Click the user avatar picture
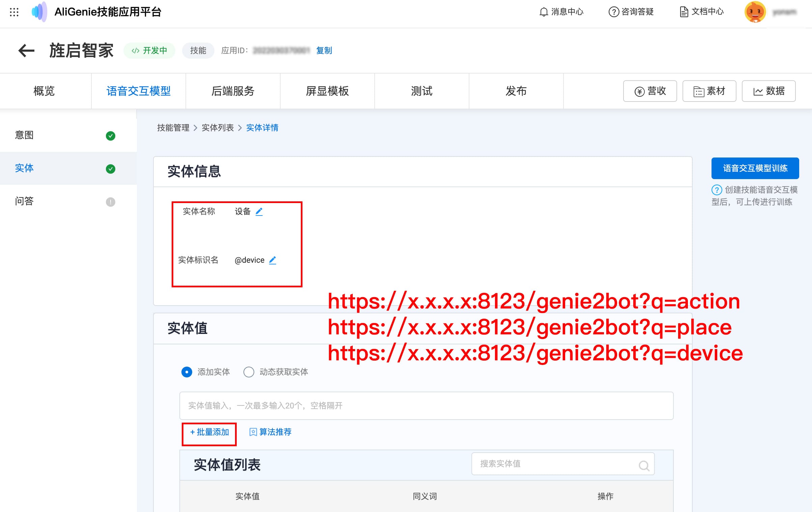This screenshot has width=812, height=512. (755, 12)
